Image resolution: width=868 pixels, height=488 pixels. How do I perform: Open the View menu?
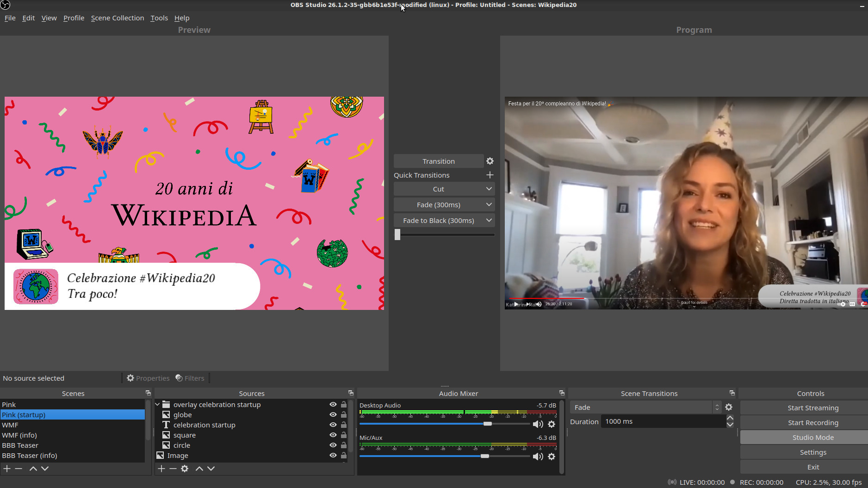(x=49, y=18)
